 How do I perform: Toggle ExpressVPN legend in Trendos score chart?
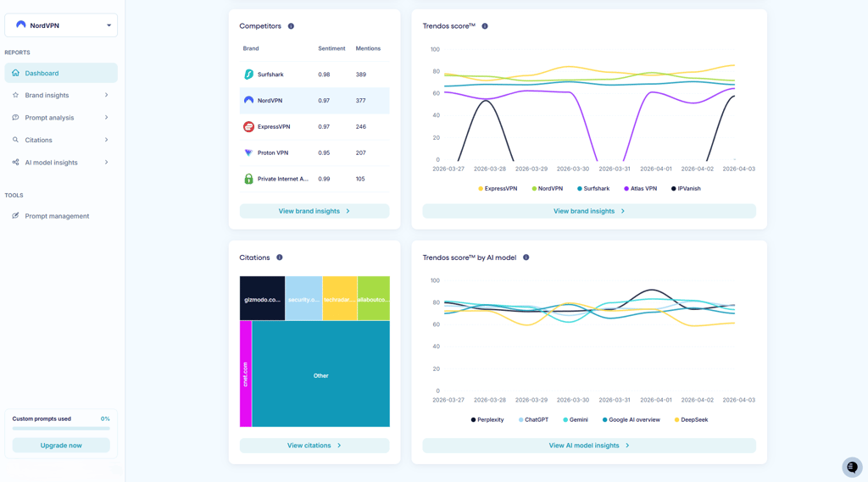coord(498,189)
